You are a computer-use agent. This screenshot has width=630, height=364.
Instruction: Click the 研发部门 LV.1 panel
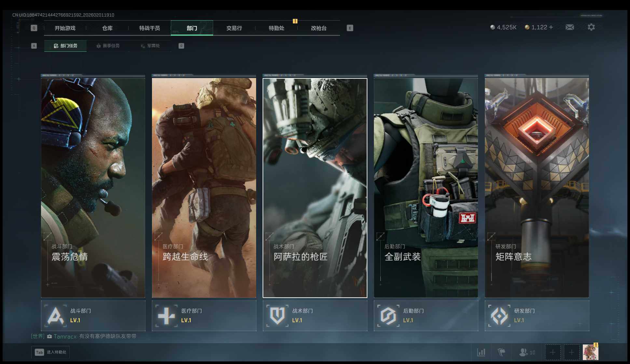pos(537,316)
